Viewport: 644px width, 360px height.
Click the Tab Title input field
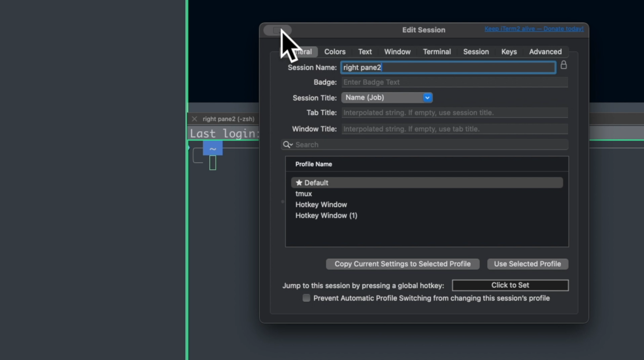(454, 113)
